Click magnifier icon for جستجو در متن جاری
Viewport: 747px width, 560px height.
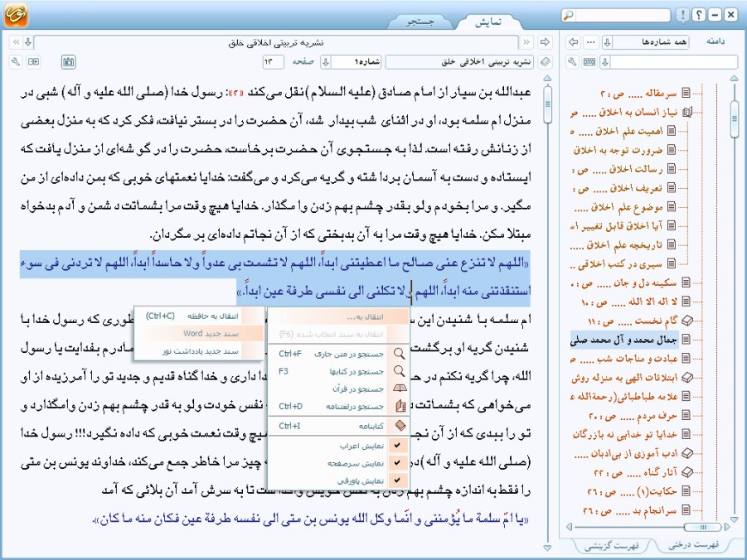tap(400, 354)
